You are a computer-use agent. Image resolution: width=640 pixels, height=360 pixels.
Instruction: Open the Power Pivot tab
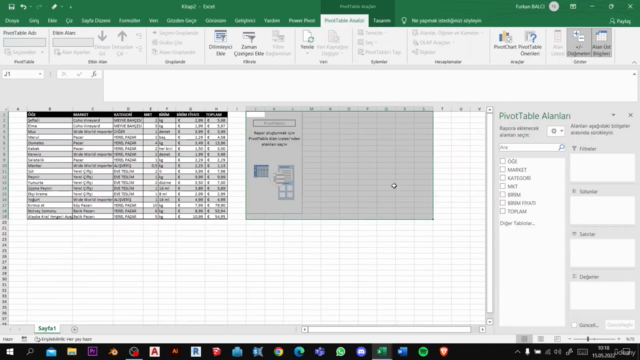coord(302,20)
